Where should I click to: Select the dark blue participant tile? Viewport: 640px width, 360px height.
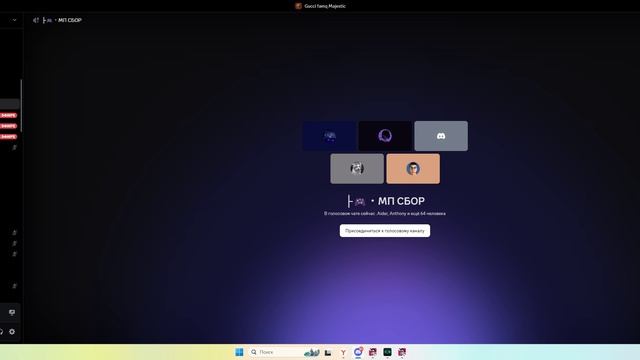click(329, 136)
